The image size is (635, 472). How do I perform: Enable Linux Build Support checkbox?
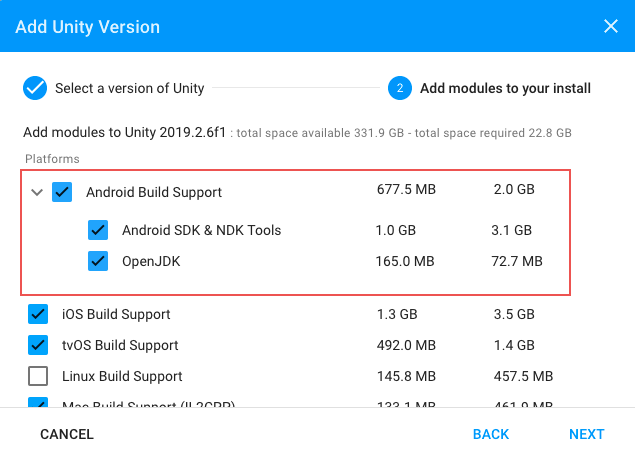38,376
